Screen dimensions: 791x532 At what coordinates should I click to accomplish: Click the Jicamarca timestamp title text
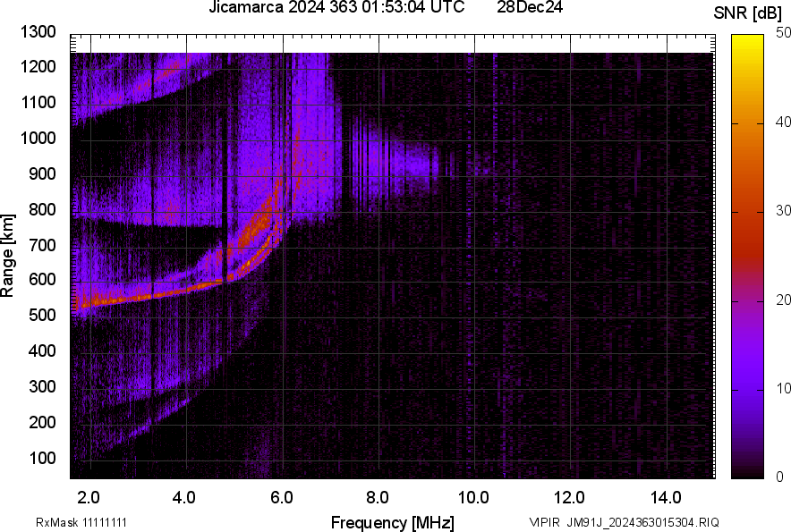[x=336, y=8]
